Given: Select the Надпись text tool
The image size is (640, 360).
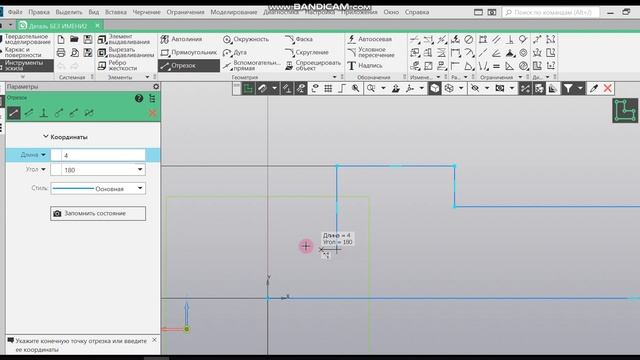Looking at the screenshot, I should [x=364, y=65].
